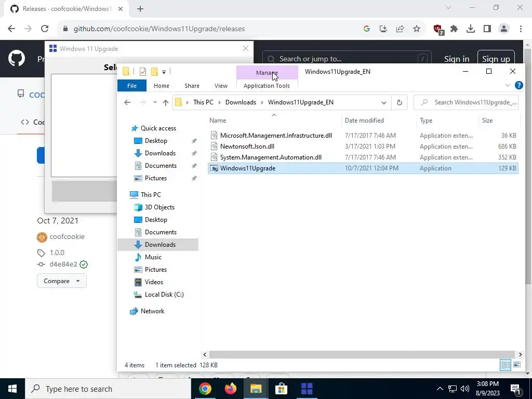Select Downloads under This PC
532x399 pixels.
click(x=158, y=245)
